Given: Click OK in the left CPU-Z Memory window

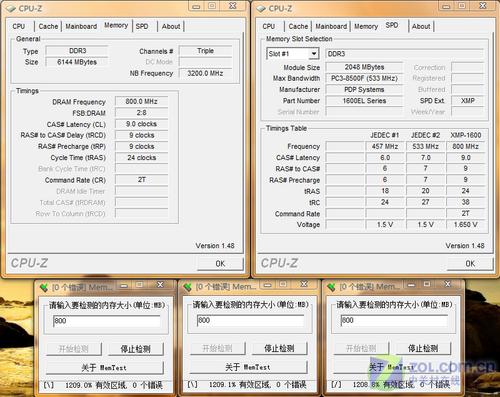Looking at the screenshot, I should tap(220, 264).
